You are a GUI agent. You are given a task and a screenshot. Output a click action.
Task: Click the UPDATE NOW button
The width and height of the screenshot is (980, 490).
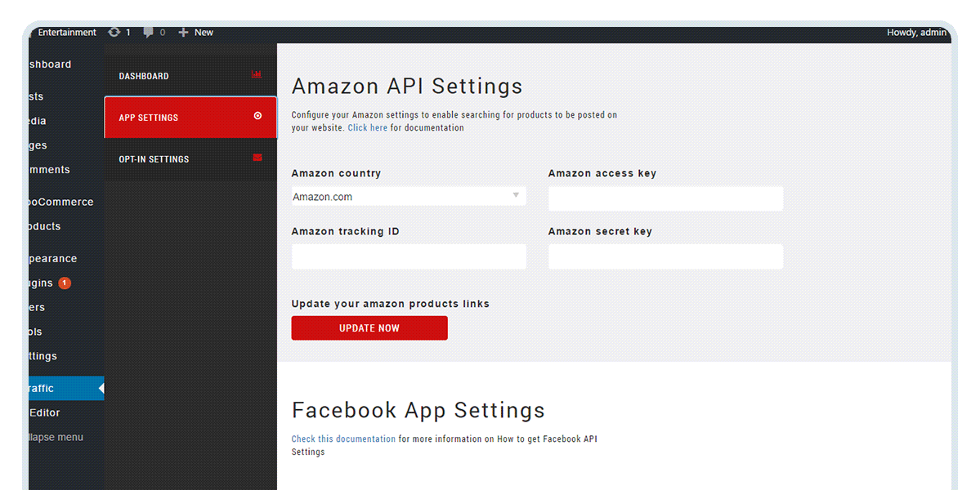click(x=369, y=327)
